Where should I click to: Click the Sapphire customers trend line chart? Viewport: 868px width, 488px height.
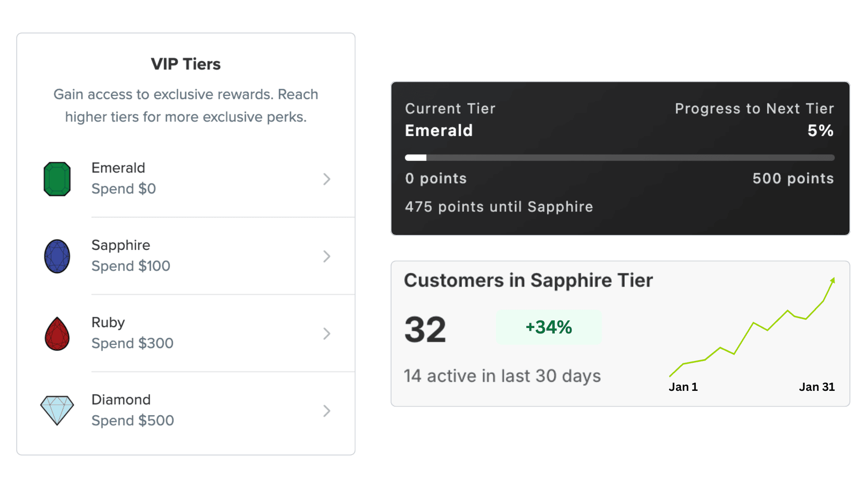752,327
